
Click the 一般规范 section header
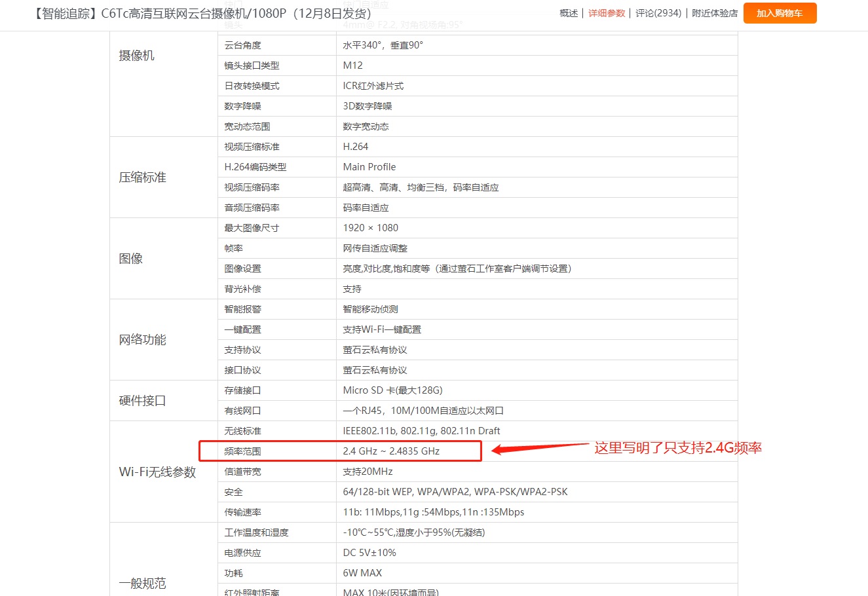point(142,583)
